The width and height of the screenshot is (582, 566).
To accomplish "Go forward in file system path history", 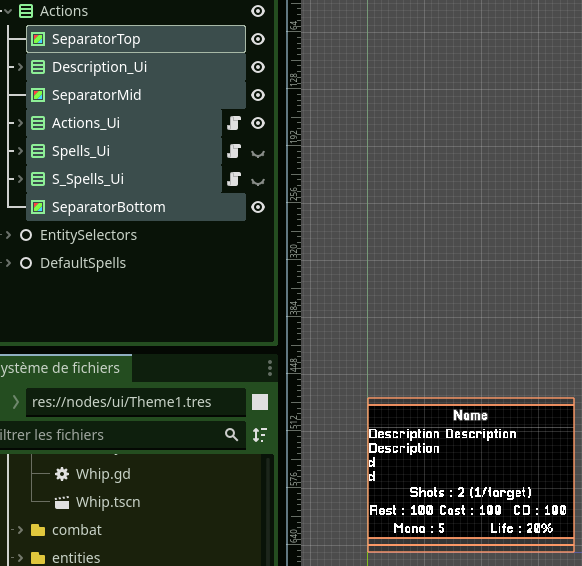I will tap(16, 402).
